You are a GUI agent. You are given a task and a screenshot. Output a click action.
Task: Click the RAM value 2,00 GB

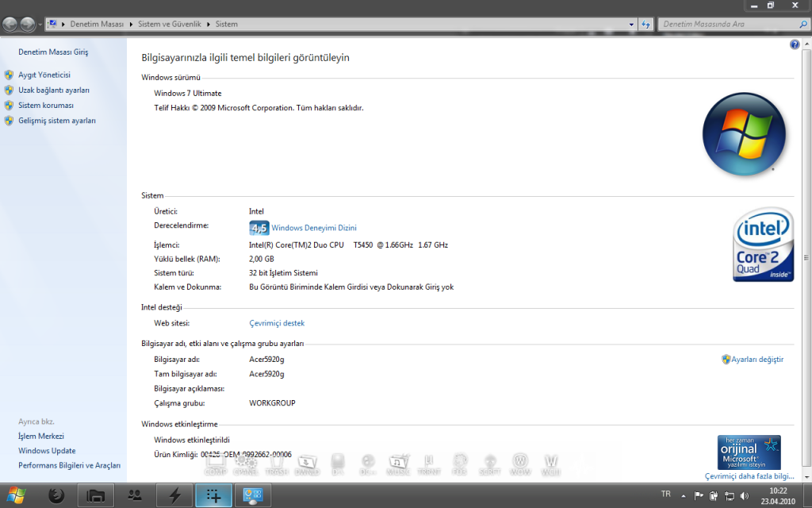point(262,259)
